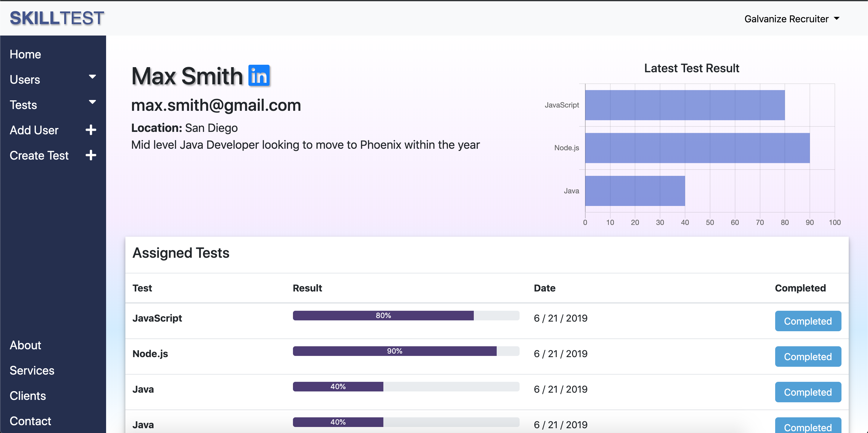This screenshot has width=868, height=433.
Task: Go to Home in the sidebar
Action: [x=25, y=54]
